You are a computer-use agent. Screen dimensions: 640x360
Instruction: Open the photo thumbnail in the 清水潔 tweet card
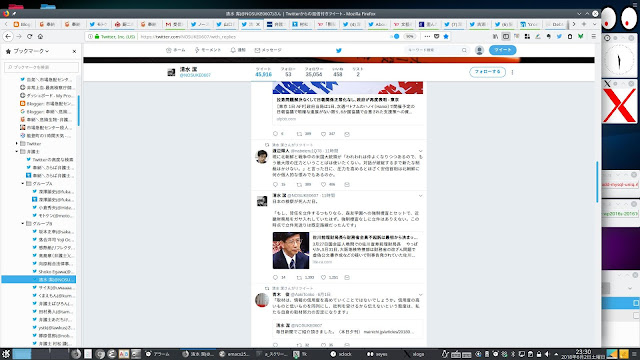coord(291,251)
